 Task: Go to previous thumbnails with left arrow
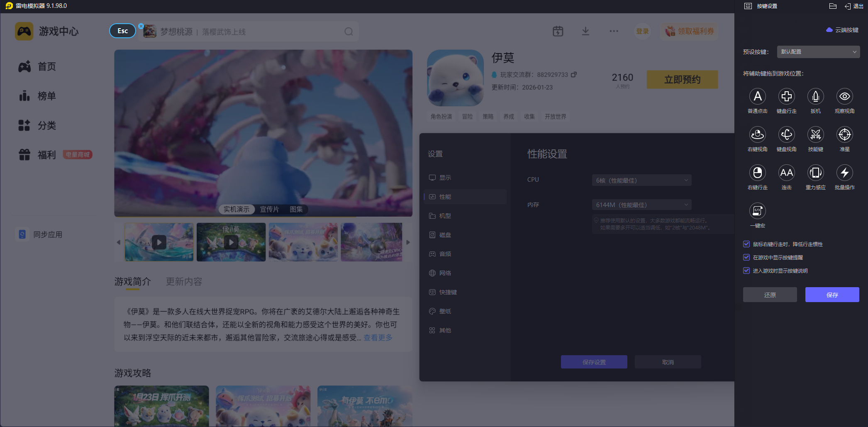tap(119, 242)
